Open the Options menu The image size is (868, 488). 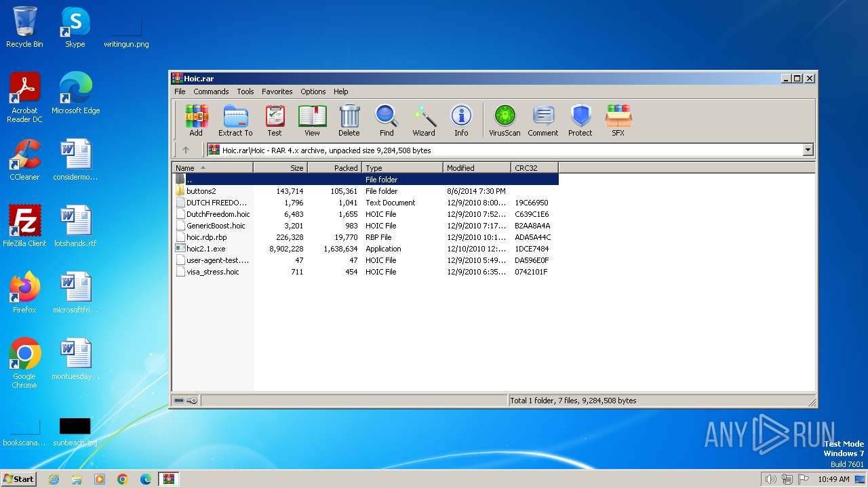pyautogui.click(x=313, y=91)
